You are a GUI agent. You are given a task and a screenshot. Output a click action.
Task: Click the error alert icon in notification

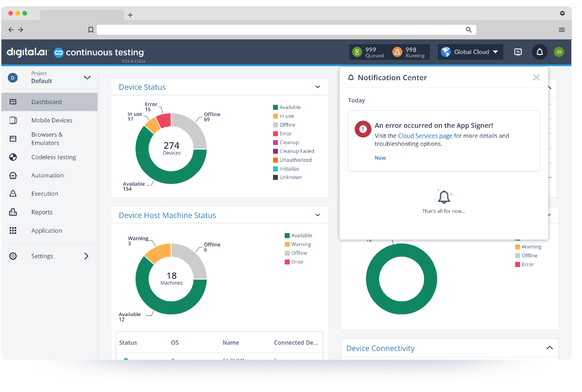363,129
